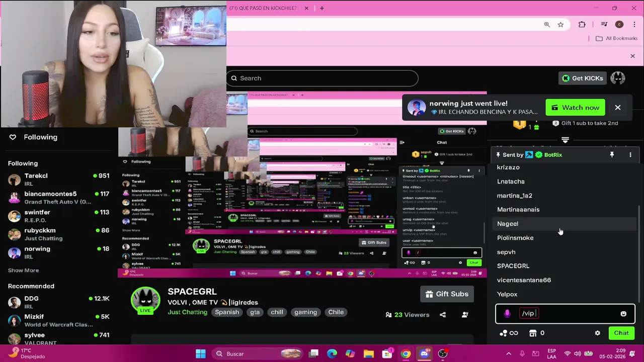Open Tarekcl channel in Following list

58,179
